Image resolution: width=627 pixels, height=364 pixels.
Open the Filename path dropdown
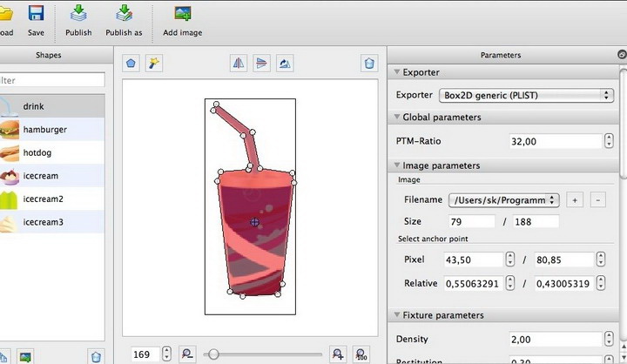pos(503,200)
